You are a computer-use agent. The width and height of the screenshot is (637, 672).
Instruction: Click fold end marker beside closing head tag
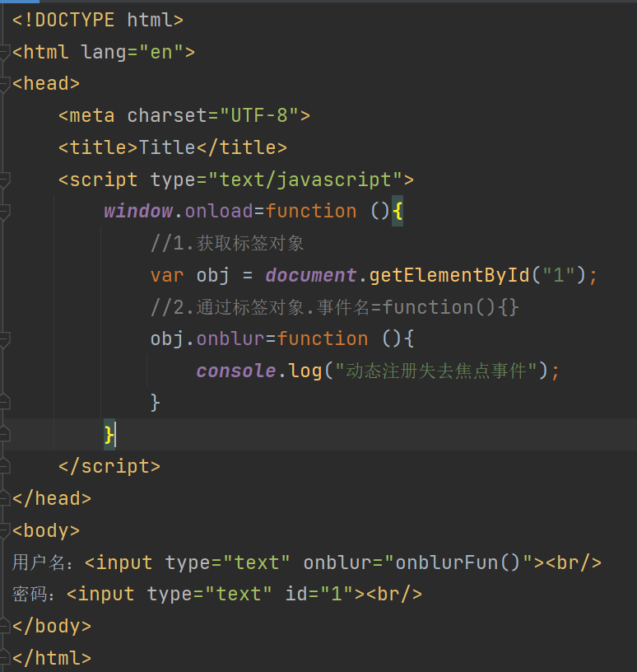pyautogui.click(x=4, y=498)
